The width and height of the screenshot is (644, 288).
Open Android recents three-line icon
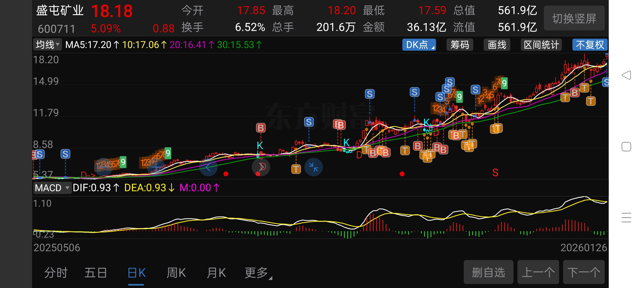(x=626, y=218)
